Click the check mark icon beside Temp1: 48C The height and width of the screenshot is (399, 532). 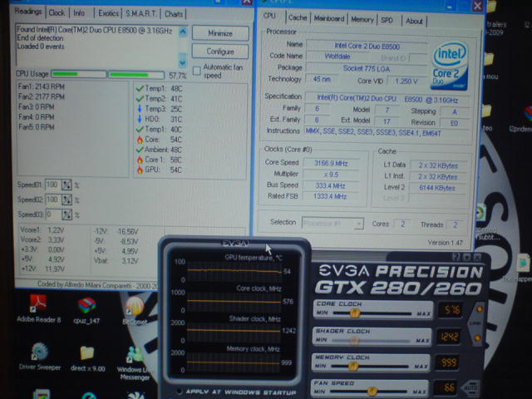click(140, 89)
